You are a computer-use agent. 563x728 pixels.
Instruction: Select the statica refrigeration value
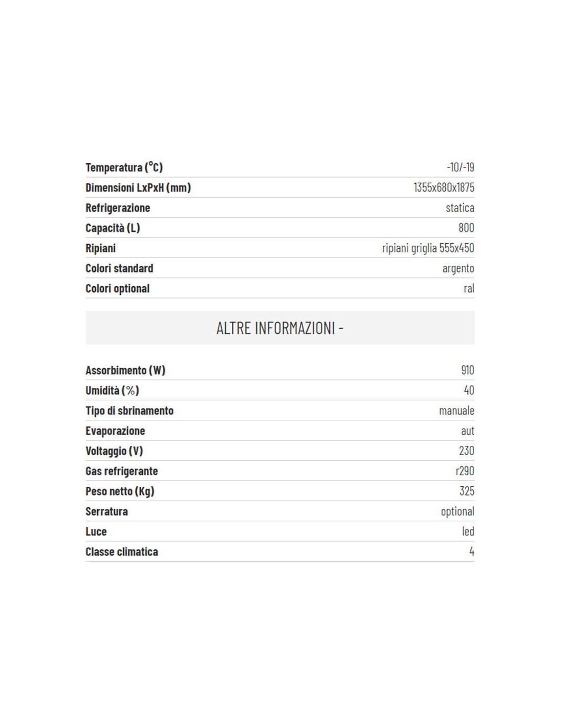coord(460,207)
